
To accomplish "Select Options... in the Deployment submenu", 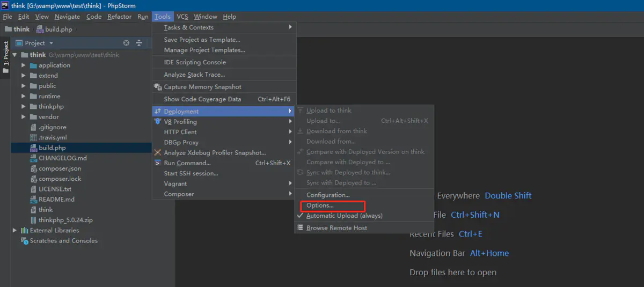I will 320,205.
